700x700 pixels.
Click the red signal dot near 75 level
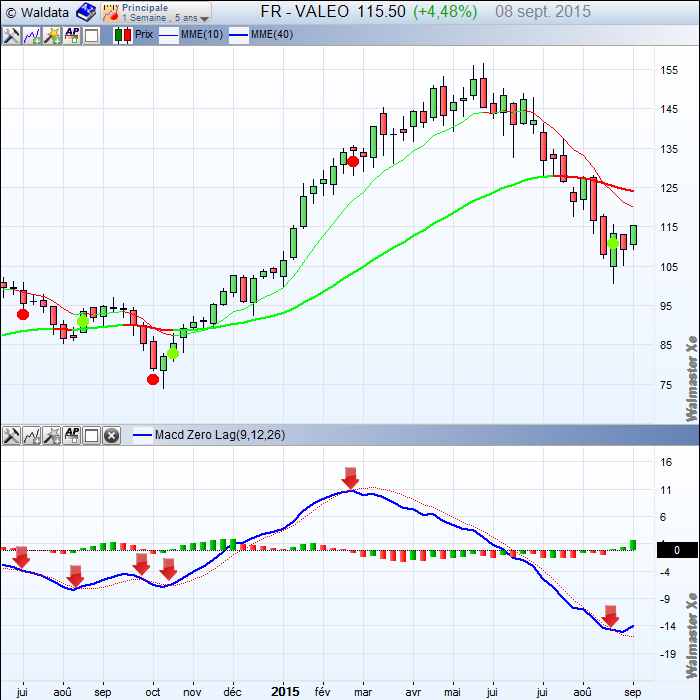[153, 379]
